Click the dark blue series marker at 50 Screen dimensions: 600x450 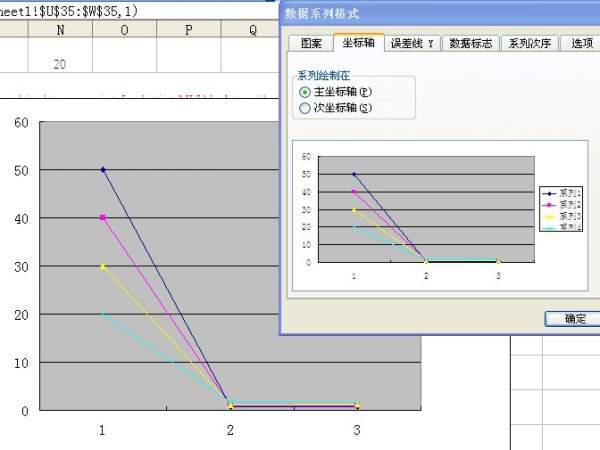tap(103, 170)
